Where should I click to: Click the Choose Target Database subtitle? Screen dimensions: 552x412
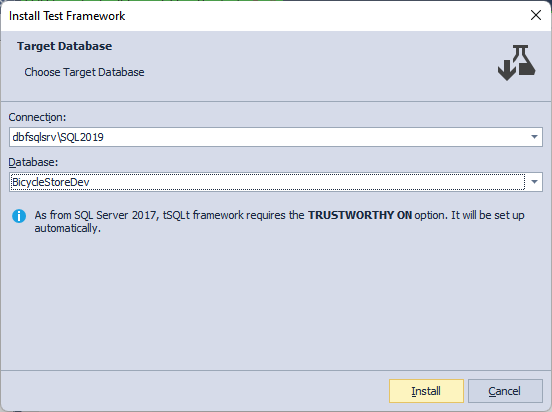pyautogui.click(x=84, y=72)
